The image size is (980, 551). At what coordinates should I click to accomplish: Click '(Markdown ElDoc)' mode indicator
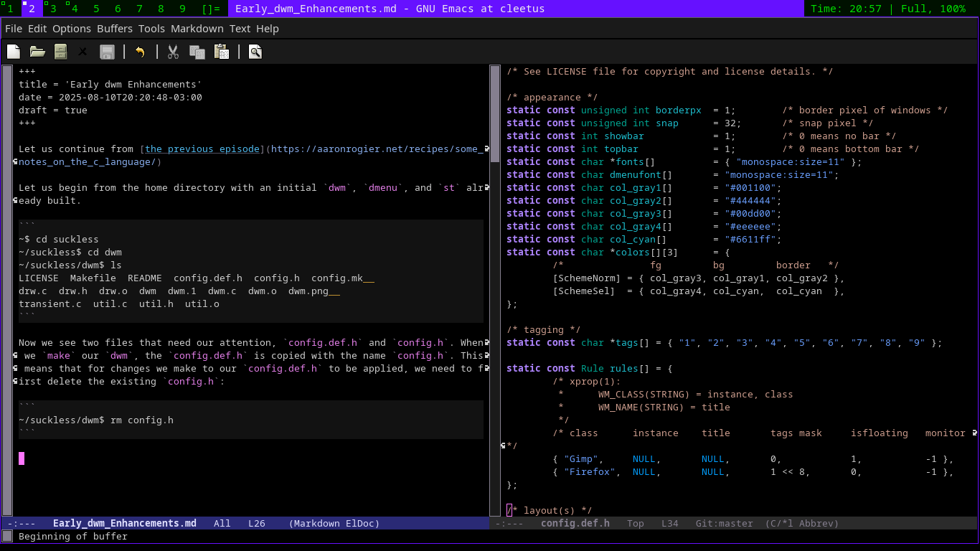[334, 524]
